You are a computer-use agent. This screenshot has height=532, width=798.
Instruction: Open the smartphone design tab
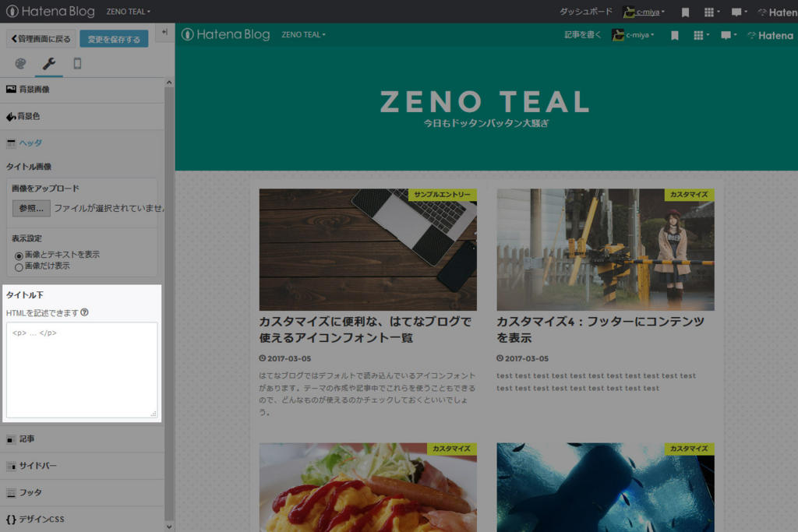click(x=77, y=64)
